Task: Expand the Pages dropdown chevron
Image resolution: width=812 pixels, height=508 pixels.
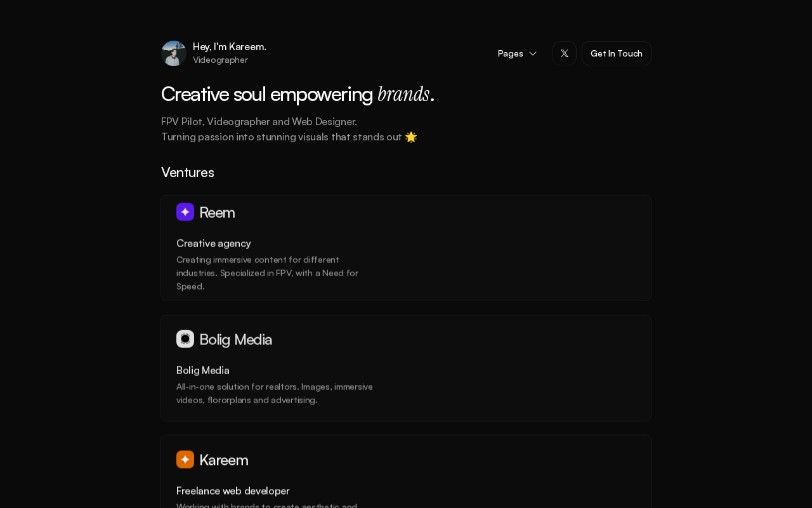Action: tap(533, 53)
